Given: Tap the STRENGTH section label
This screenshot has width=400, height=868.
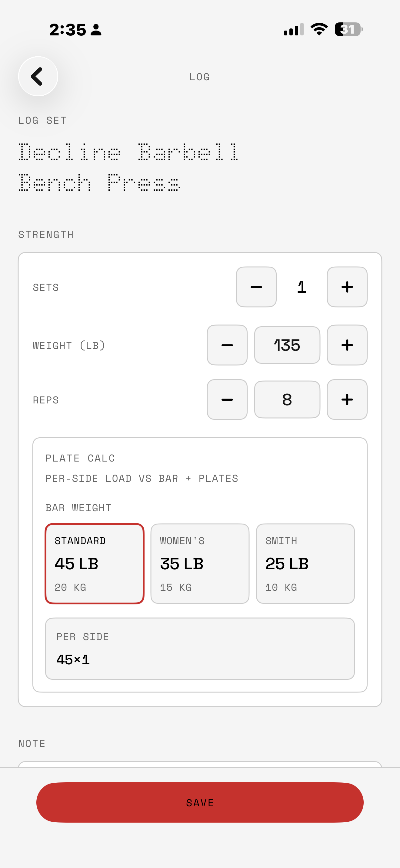Looking at the screenshot, I should tap(46, 234).
